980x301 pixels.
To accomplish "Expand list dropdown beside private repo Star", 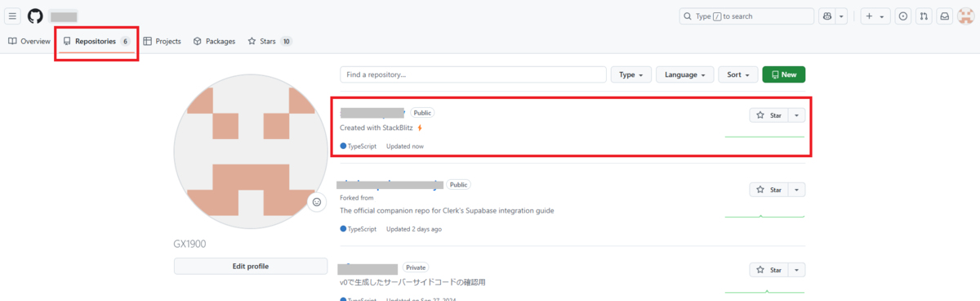I will pyautogui.click(x=797, y=270).
